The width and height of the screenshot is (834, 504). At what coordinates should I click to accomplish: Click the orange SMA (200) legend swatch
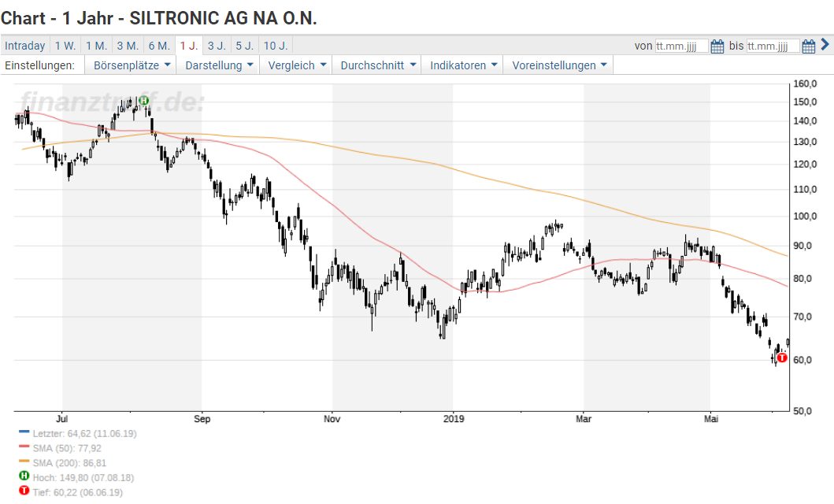click(24, 461)
